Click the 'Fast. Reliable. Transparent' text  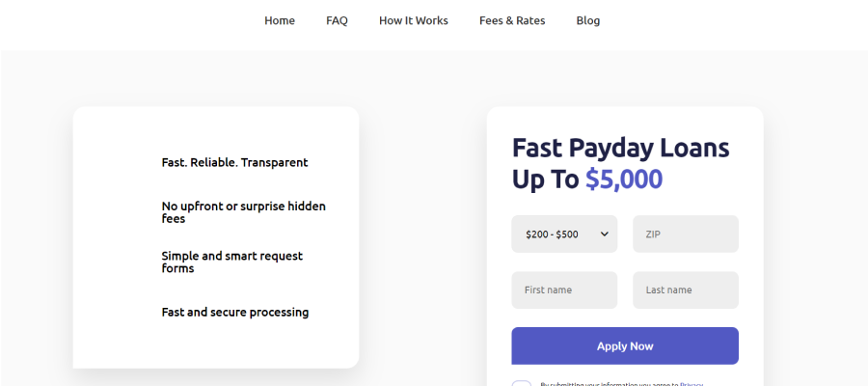[234, 162]
